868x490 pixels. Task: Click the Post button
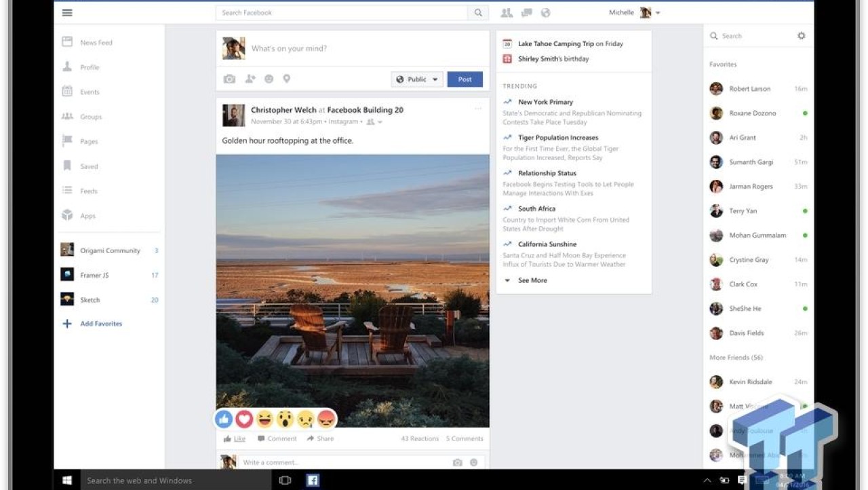[x=465, y=79]
